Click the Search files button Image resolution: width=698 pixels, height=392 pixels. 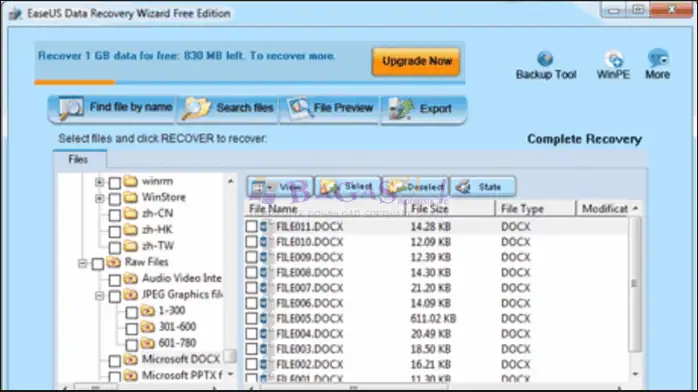pos(228,108)
